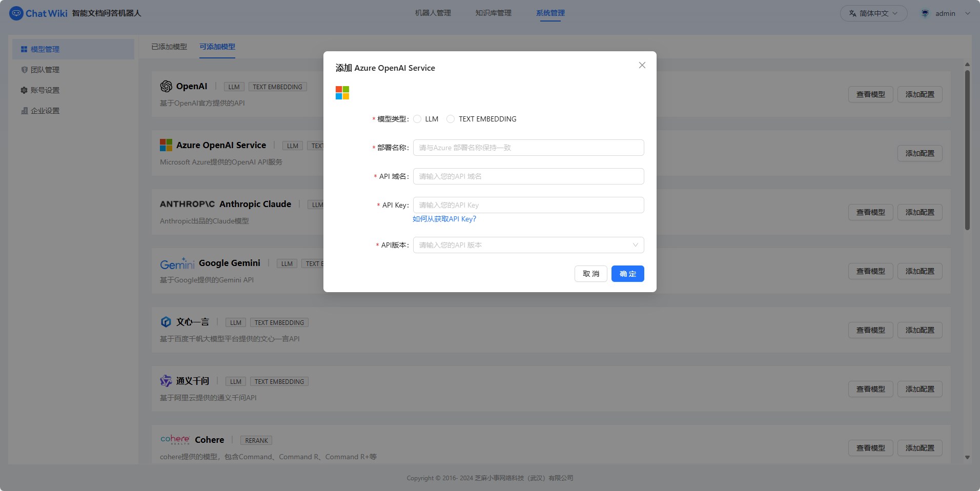Screen dimensions: 980x491
Task: Click the 部署名称 input field
Action: click(x=528, y=148)
